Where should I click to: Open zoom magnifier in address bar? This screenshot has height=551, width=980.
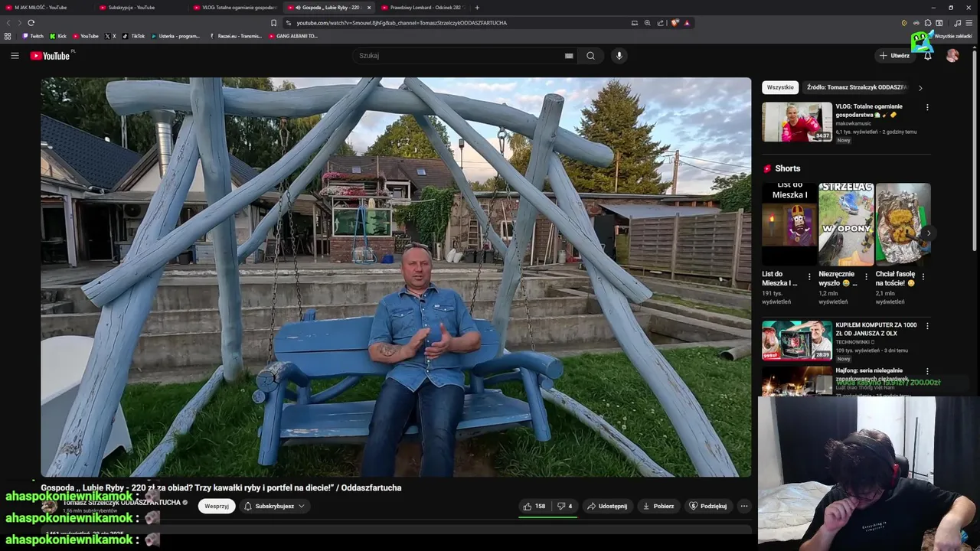coord(648,23)
